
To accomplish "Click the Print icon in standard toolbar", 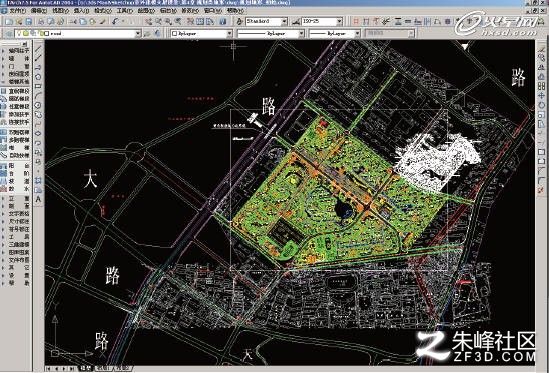I will click(41, 22).
